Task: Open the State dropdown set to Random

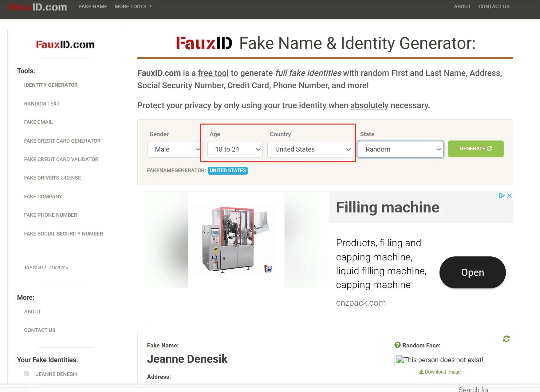Action: tap(400, 149)
